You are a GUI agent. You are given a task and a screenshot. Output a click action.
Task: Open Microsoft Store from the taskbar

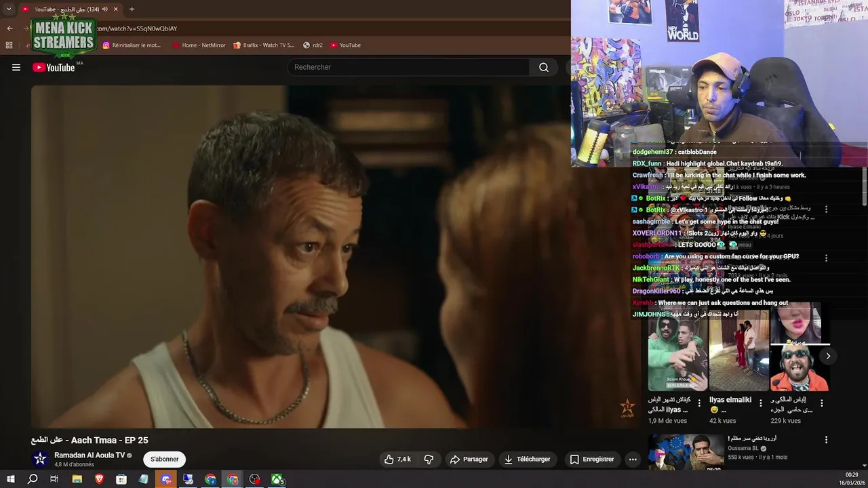pos(121,479)
